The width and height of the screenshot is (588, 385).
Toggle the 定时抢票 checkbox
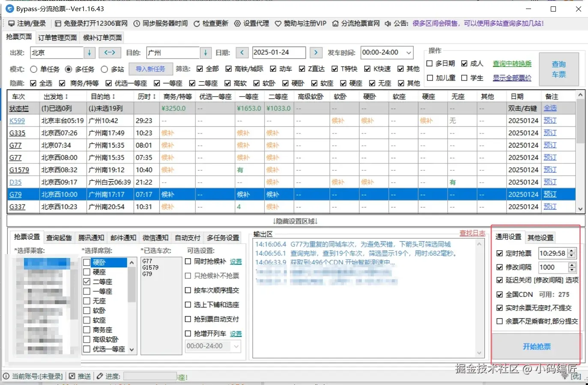(499, 253)
